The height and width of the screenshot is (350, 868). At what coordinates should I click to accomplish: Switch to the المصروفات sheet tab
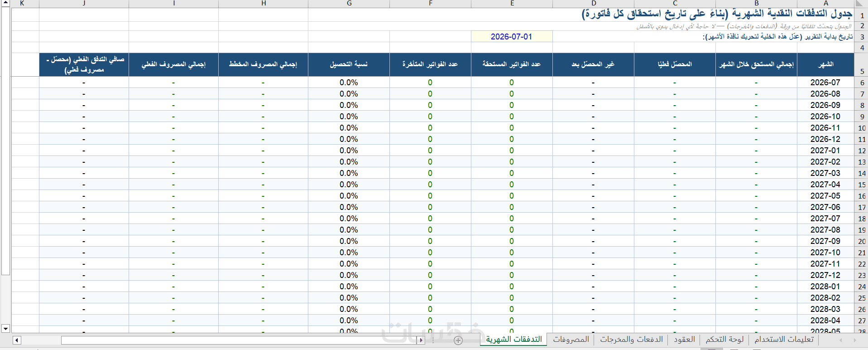click(x=571, y=339)
